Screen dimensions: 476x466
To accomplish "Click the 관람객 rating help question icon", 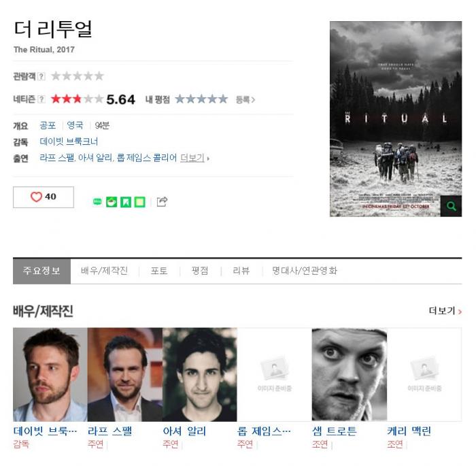I will coord(41,76).
